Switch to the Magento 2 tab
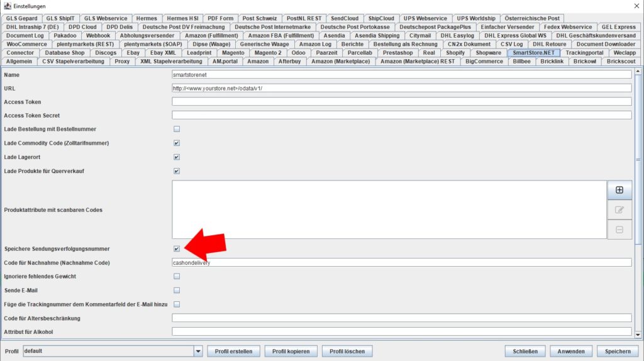Viewport: 644px width, 361px height. click(268, 53)
